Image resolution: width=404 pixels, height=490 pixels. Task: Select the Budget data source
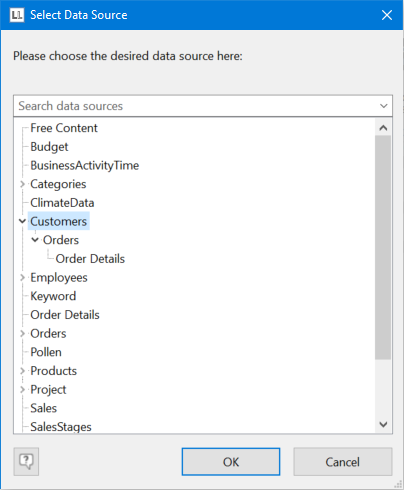click(49, 147)
